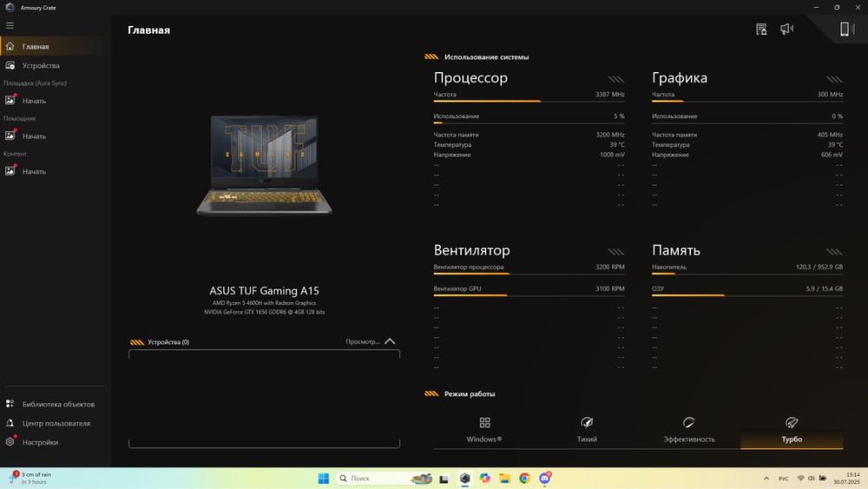868x489 pixels.
Task: Click the processor Частота bar
Action: pyautogui.click(x=529, y=102)
